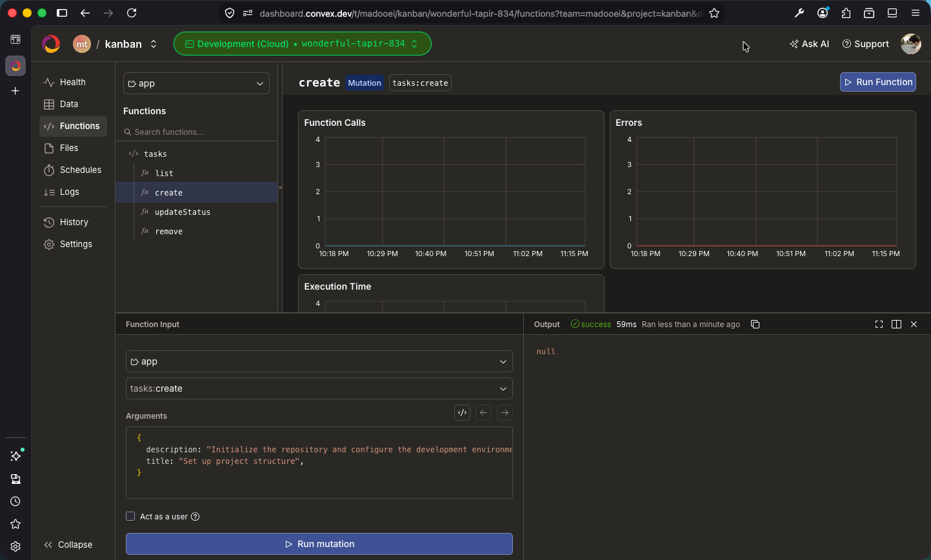Ask AI for help
The width and height of the screenshot is (931, 560).
[x=809, y=44]
